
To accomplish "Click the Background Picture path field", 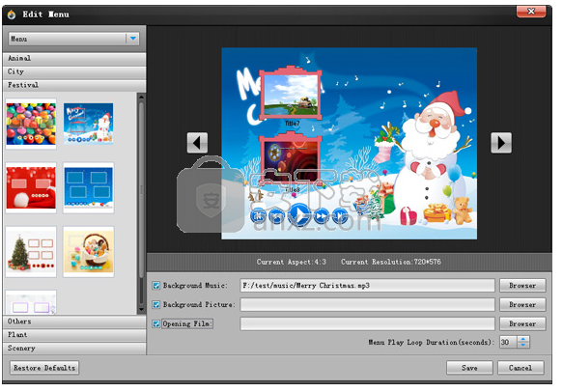I will pos(367,305).
